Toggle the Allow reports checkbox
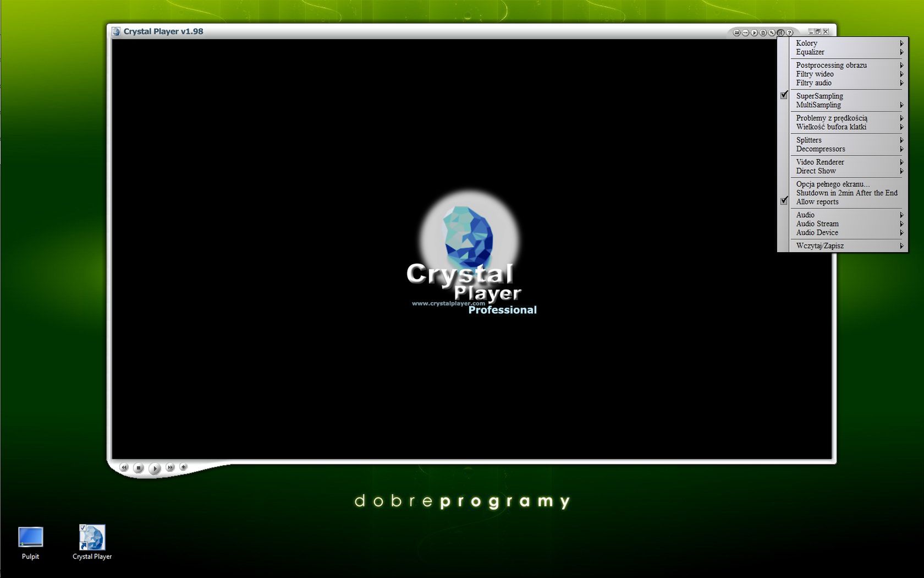 784,201
